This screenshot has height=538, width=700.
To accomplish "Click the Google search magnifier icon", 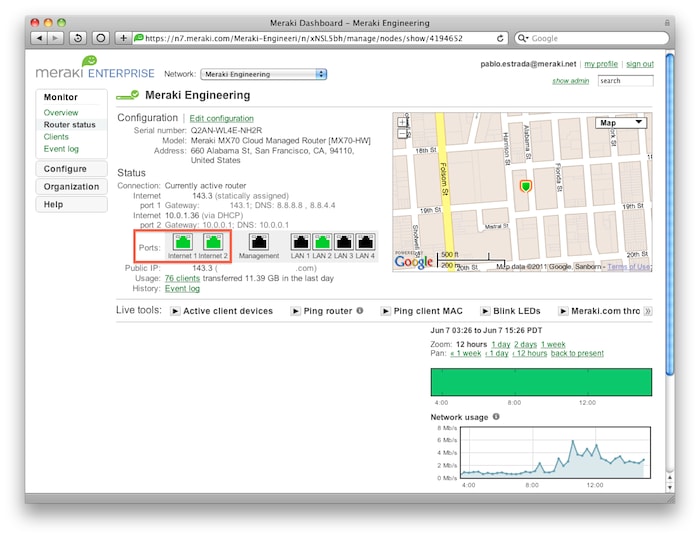I will [522, 38].
